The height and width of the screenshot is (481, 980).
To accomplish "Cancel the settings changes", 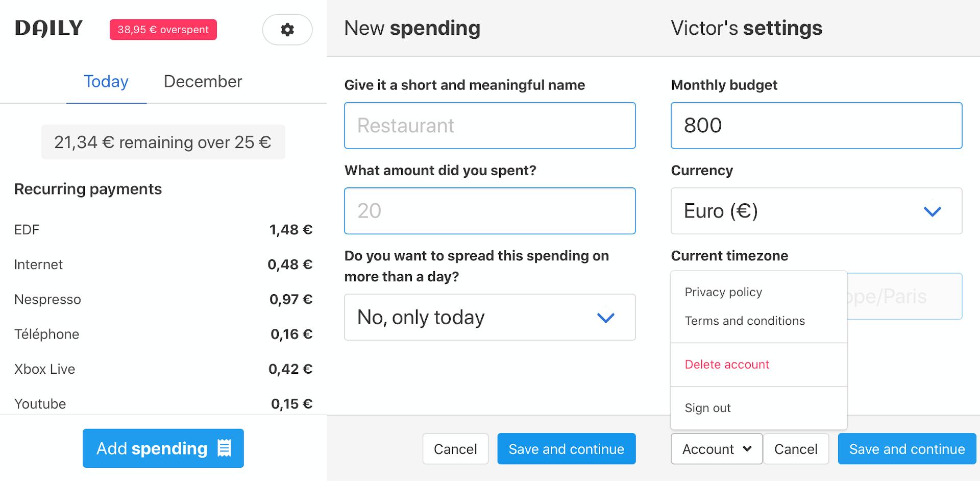I will coord(796,449).
